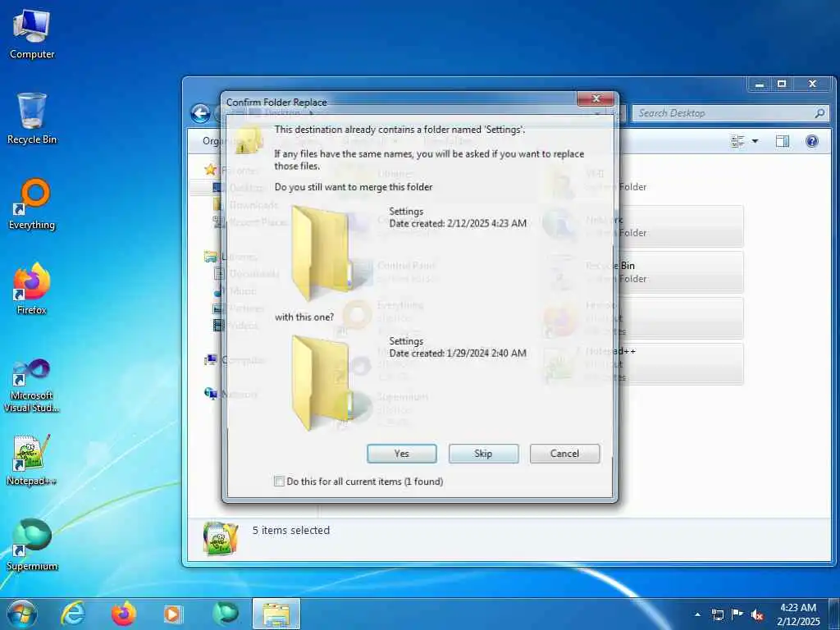Open Supermium browser from the taskbar
The height and width of the screenshot is (630, 840).
[x=225, y=614]
